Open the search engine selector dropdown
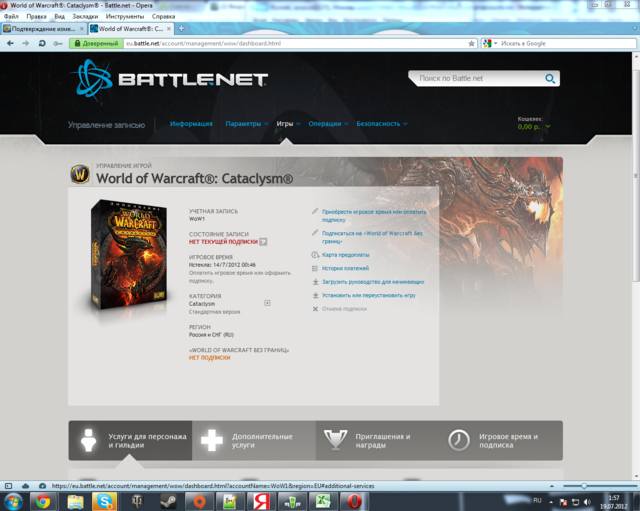Viewport: 640px width, 511px height. [x=496, y=43]
